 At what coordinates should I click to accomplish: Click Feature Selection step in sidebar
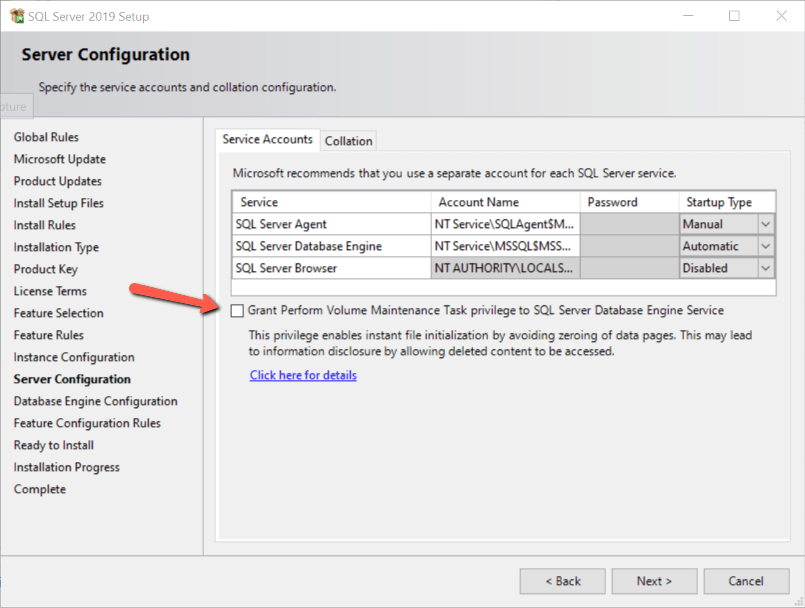59,313
